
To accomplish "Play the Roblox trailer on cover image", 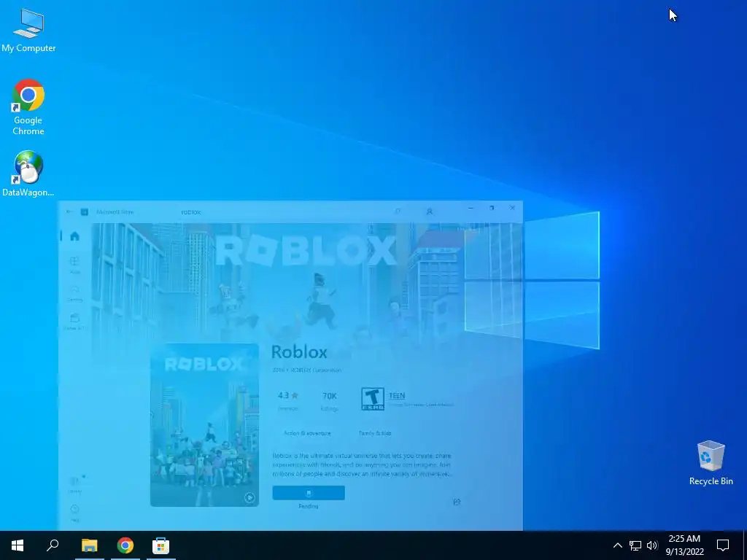I will [x=249, y=498].
